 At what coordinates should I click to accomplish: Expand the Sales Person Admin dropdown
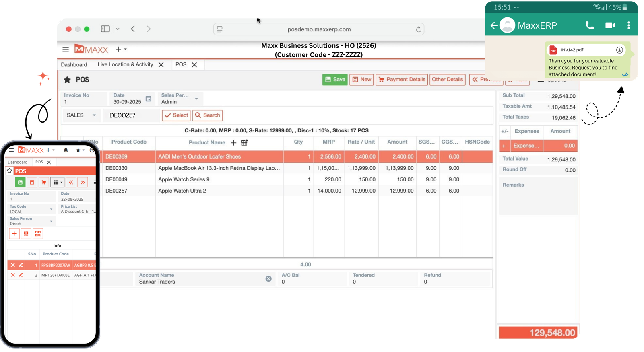click(196, 99)
